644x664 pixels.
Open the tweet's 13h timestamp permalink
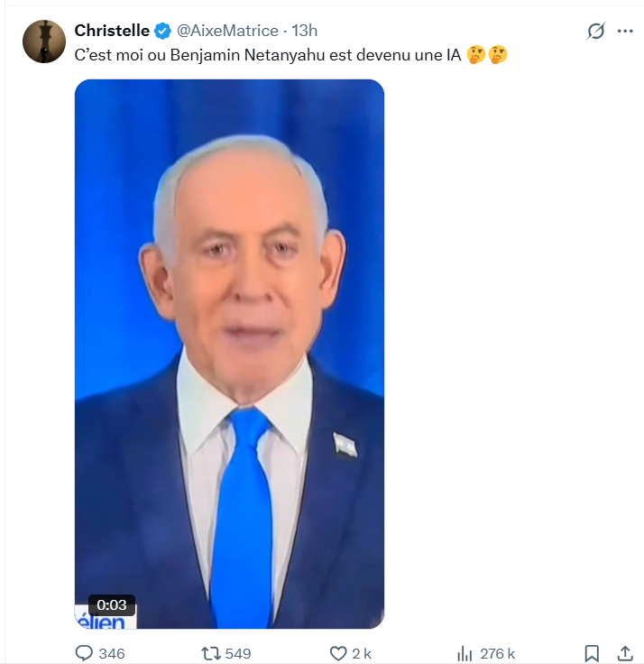[306, 32]
